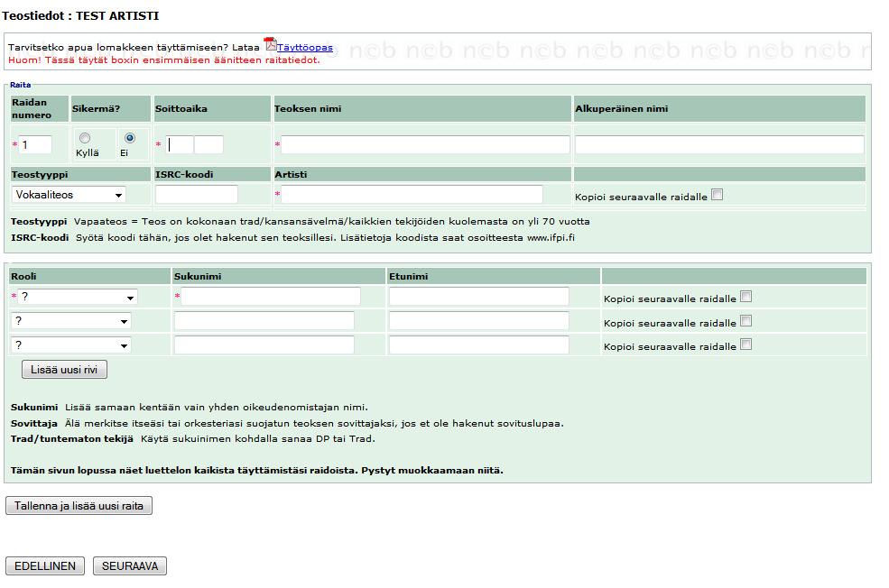Screen dimensions: 889x588
Task: Open the third Rooli dropdown
Action: click(x=71, y=345)
